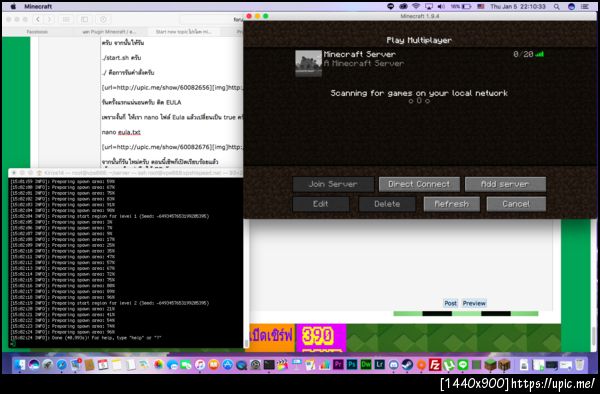Click Direct Connect button
This screenshot has height=394, width=600.
tap(419, 184)
